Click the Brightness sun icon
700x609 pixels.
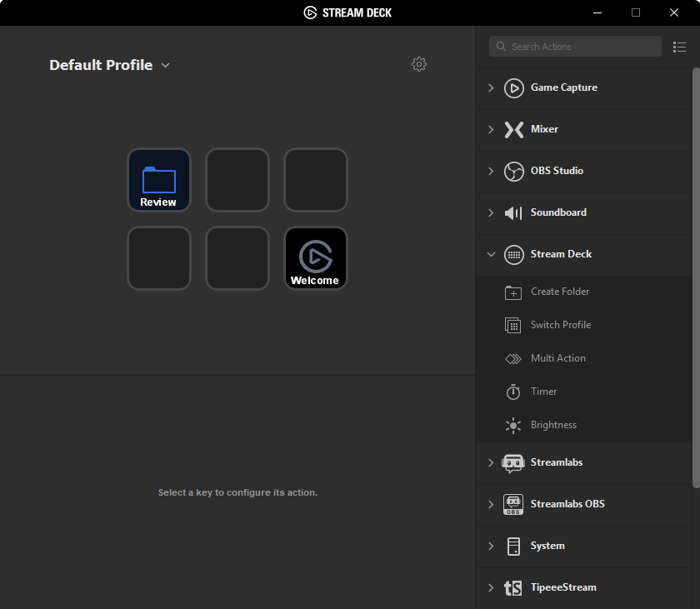[x=513, y=425]
